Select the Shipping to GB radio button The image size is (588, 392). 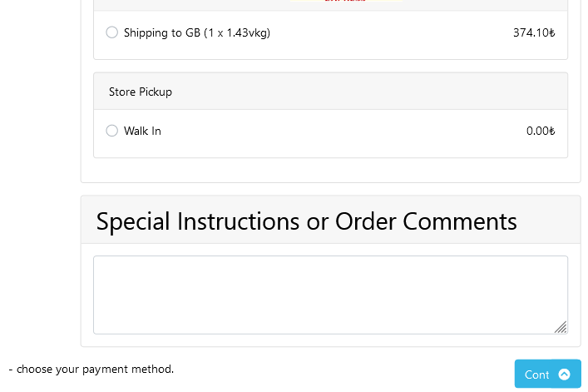coord(111,32)
